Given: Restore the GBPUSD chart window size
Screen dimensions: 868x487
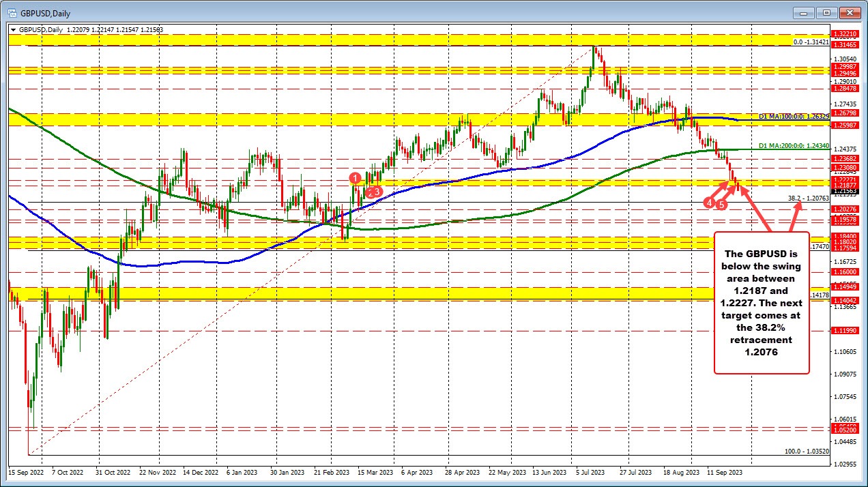Looking at the screenshot, I should (827, 12).
